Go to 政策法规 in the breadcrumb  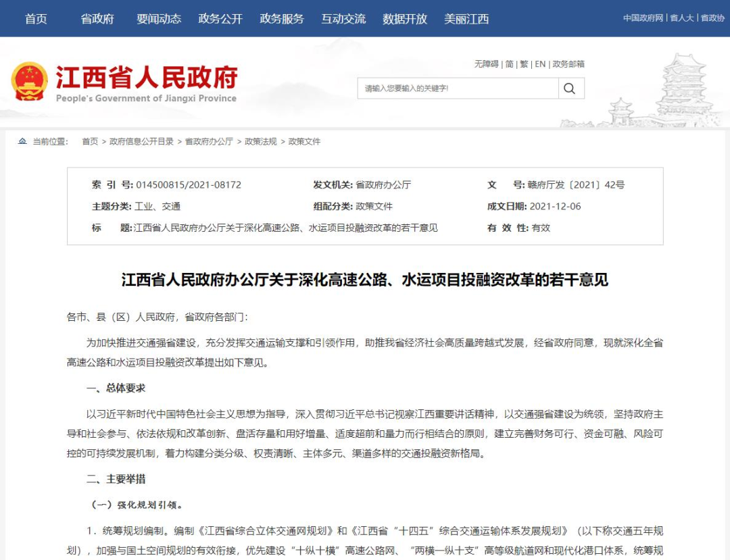pyautogui.click(x=261, y=141)
